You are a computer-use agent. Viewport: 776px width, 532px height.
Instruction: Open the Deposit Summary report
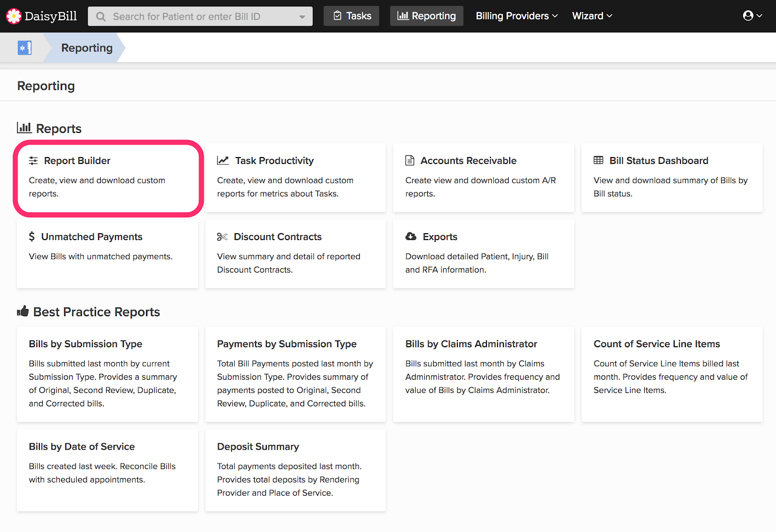258,447
